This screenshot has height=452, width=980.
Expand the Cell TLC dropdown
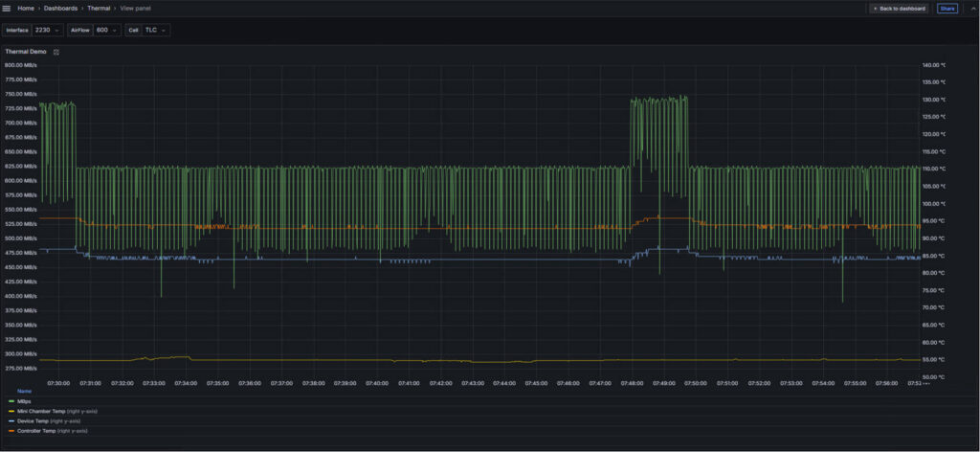[x=156, y=30]
